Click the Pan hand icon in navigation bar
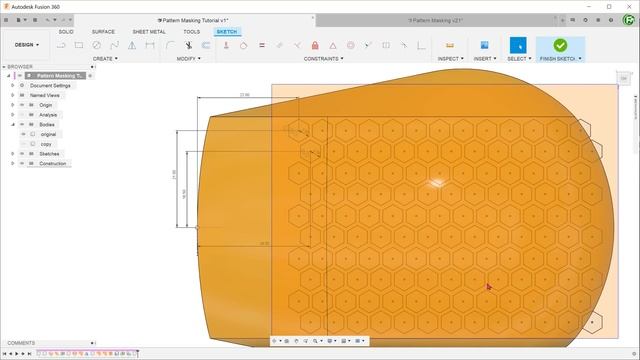This screenshot has width=640, height=360. click(x=296, y=341)
